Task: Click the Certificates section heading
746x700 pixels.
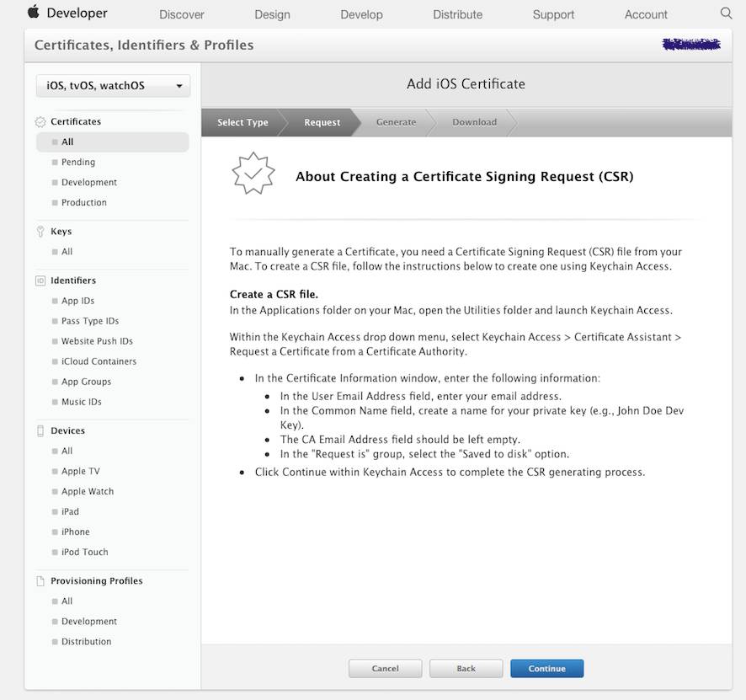Action: [76, 122]
